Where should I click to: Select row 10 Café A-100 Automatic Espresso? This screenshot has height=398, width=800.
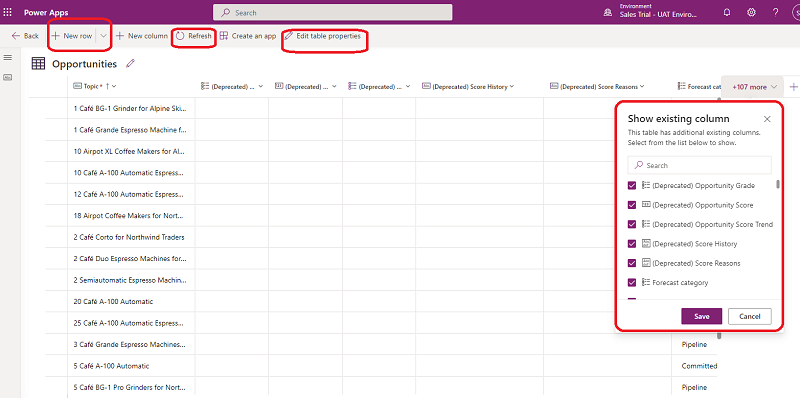click(x=130, y=173)
